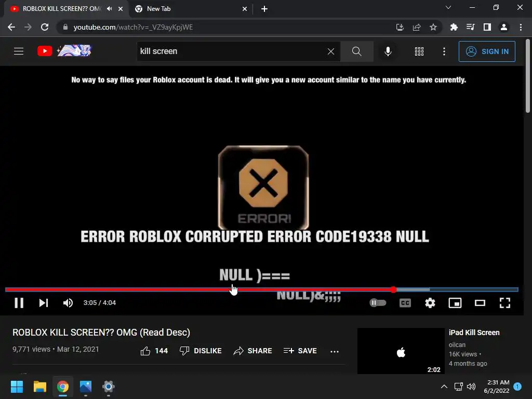Viewport: 532px width, 399px height.
Task: Close the New Tab tab
Action: pos(245,9)
